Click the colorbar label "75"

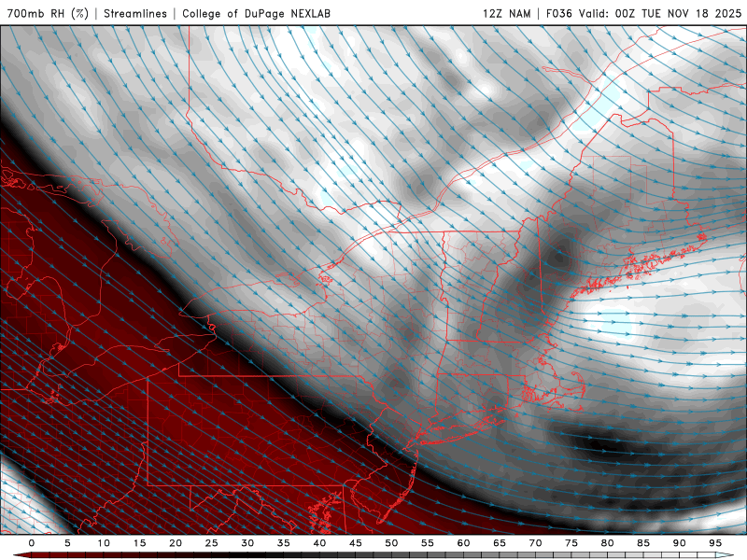pos(571,543)
